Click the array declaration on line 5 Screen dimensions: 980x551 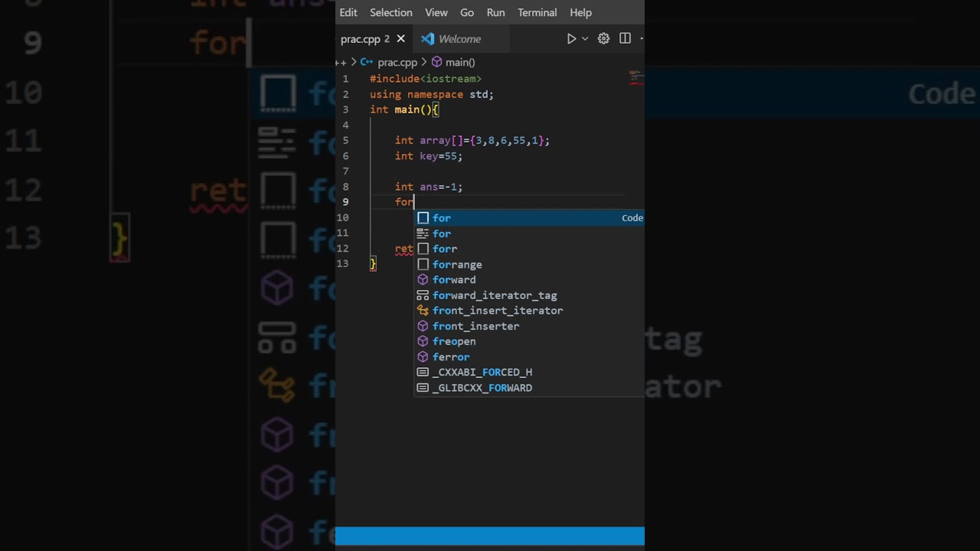click(472, 141)
